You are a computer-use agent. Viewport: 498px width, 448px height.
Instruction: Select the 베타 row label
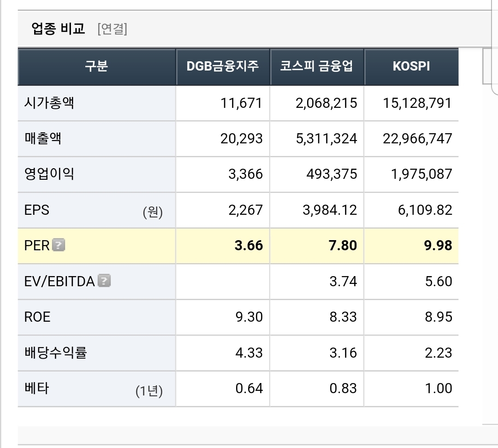(37, 388)
